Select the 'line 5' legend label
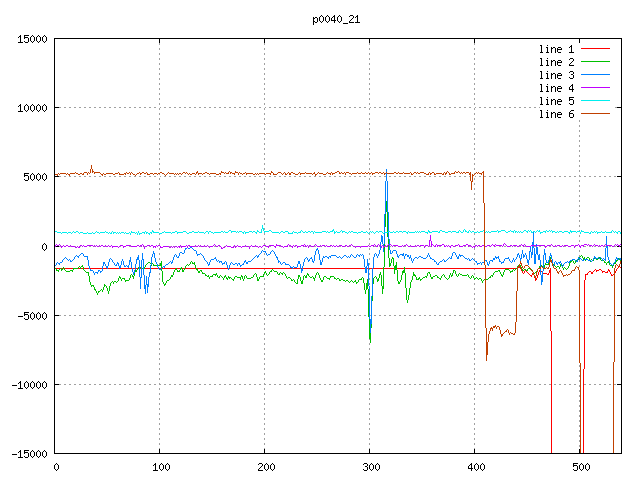 click(x=556, y=101)
